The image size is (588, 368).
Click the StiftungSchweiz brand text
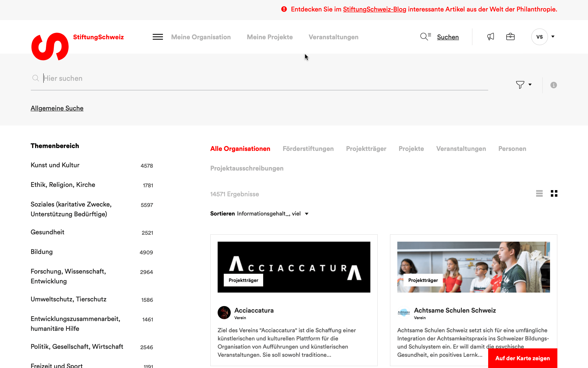[x=98, y=37]
